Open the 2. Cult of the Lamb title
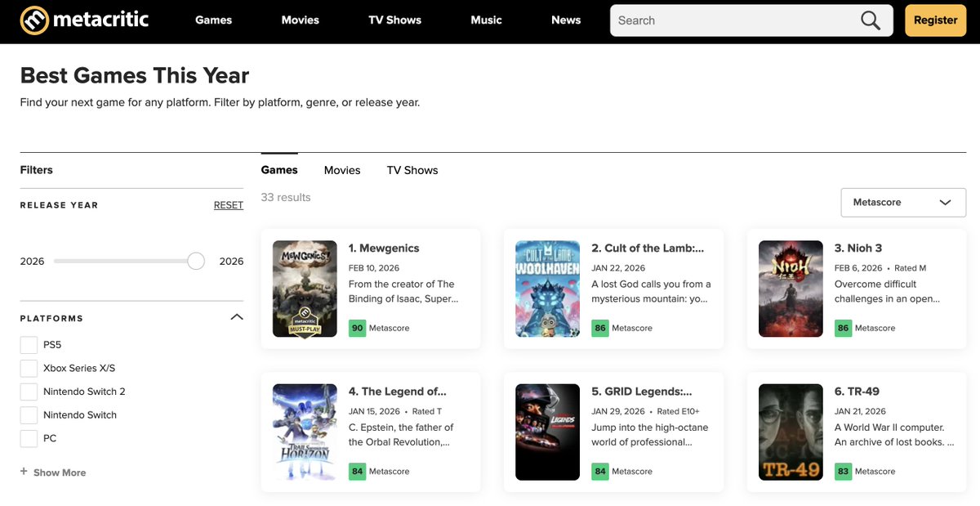980x506 pixels. (648, 248)
